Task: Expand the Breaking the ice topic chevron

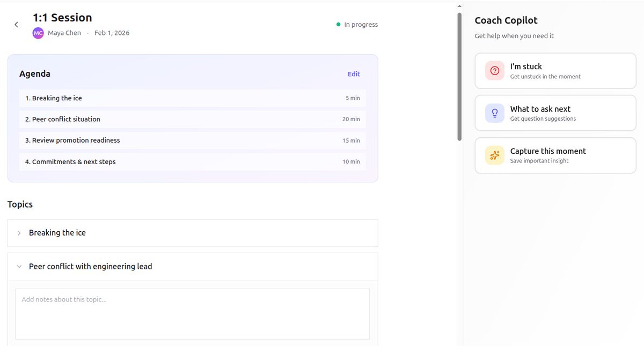Action: click(x=19, y=233)
